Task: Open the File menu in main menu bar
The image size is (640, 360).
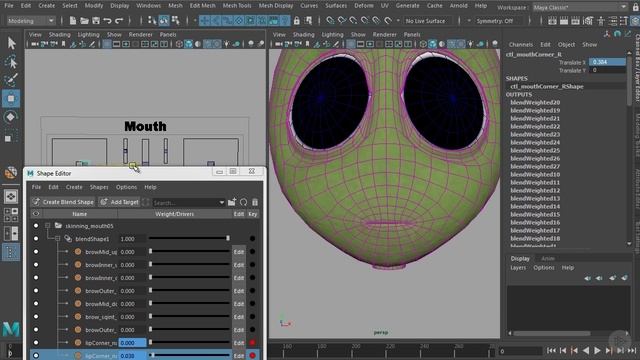Action: tap(9, 6)
